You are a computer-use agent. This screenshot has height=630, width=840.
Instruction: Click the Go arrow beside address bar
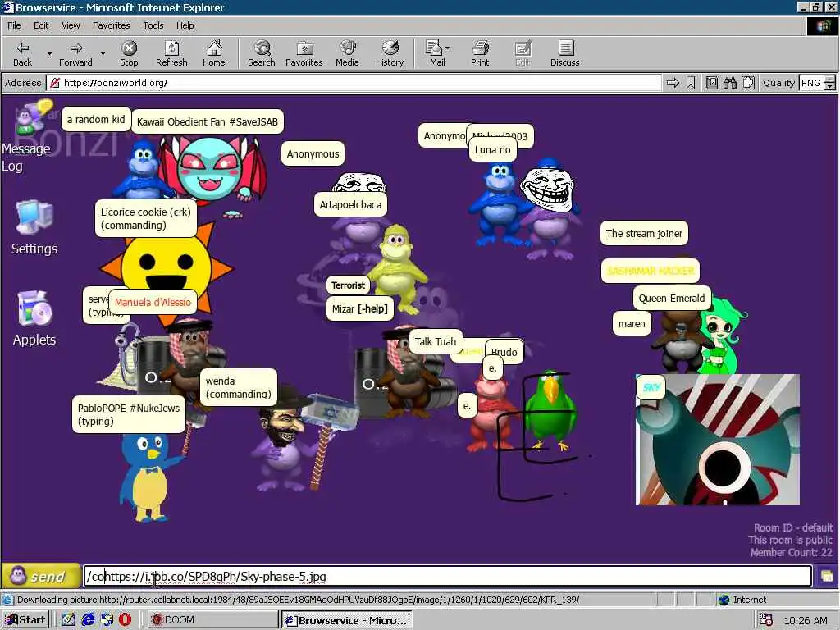(673, 83)
